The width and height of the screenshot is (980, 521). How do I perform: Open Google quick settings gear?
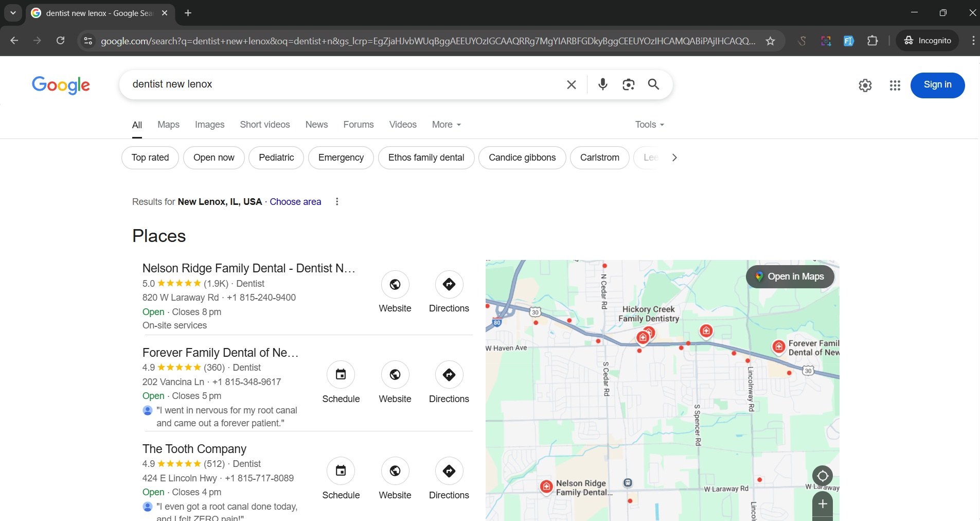point(865,85)
